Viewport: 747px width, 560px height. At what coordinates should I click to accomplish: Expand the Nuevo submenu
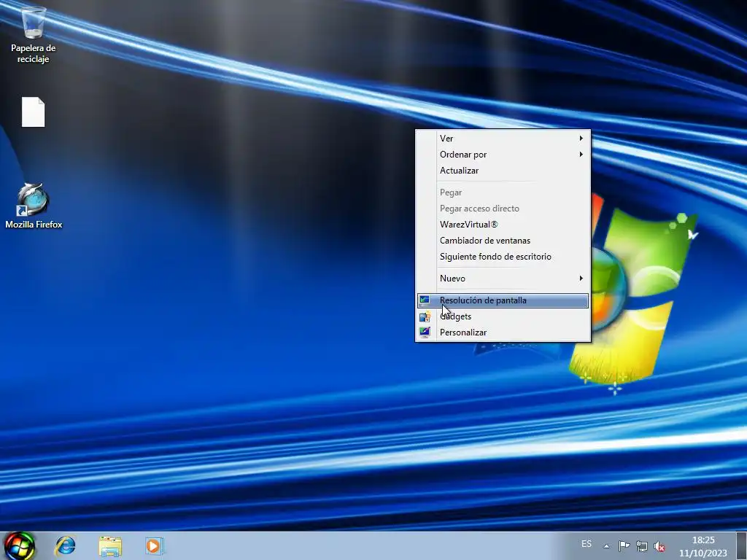point(503,278)
